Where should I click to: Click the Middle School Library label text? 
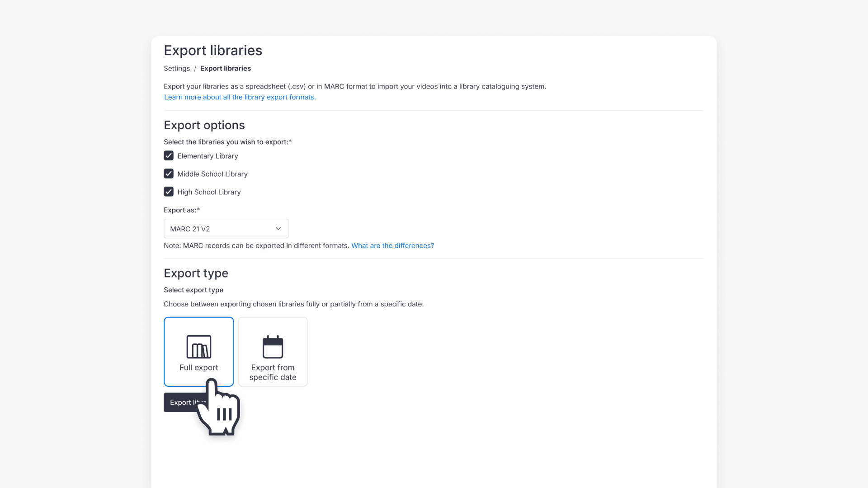coord(212,174)
